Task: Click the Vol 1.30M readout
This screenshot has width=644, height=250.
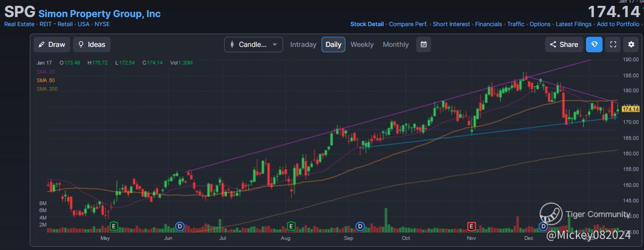Action: (181, 63)
